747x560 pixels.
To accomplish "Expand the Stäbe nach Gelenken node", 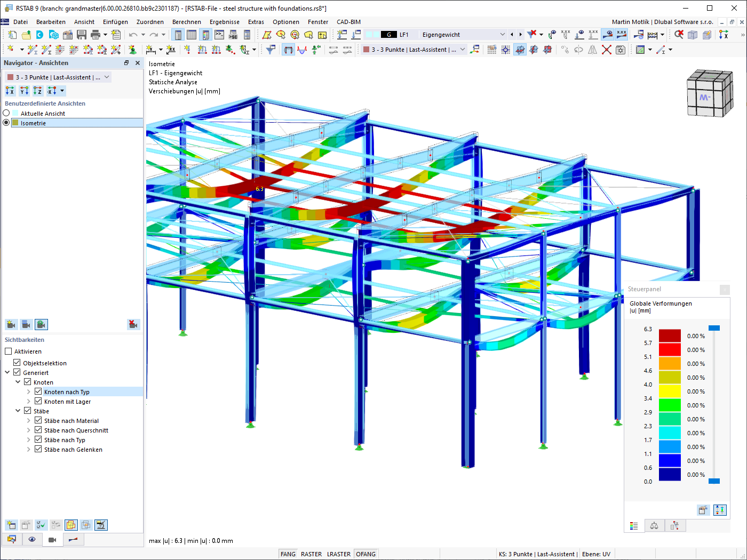I will pyautogui.click(x=29, y=449).
